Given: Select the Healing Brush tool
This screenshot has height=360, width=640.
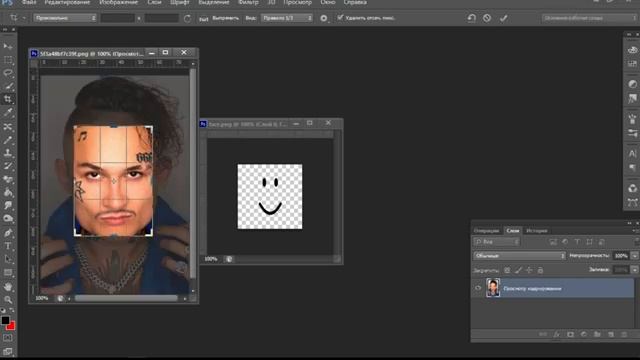Looking at the screenshot, I should click(8, 127).
